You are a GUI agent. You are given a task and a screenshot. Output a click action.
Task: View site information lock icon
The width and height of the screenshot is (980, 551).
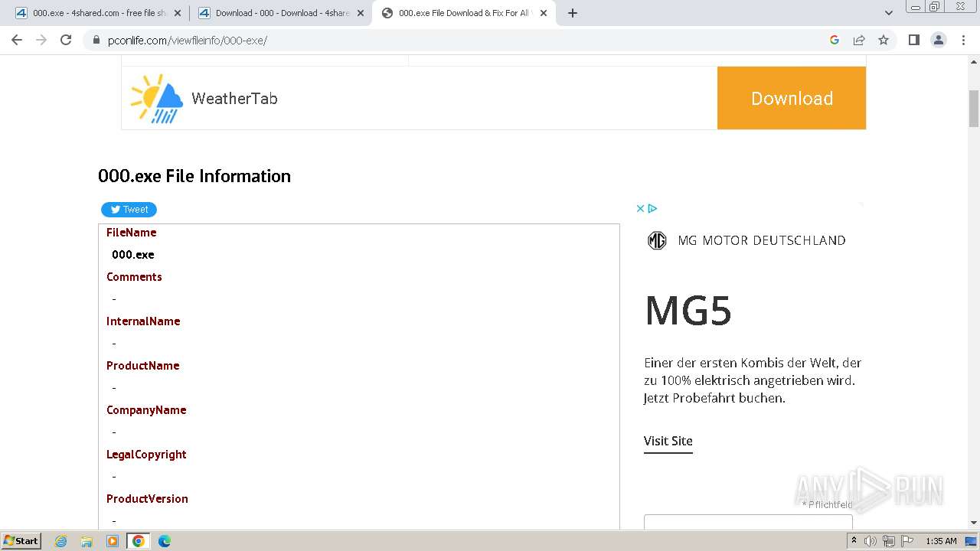pyautogui.click(x=96, y=40)
